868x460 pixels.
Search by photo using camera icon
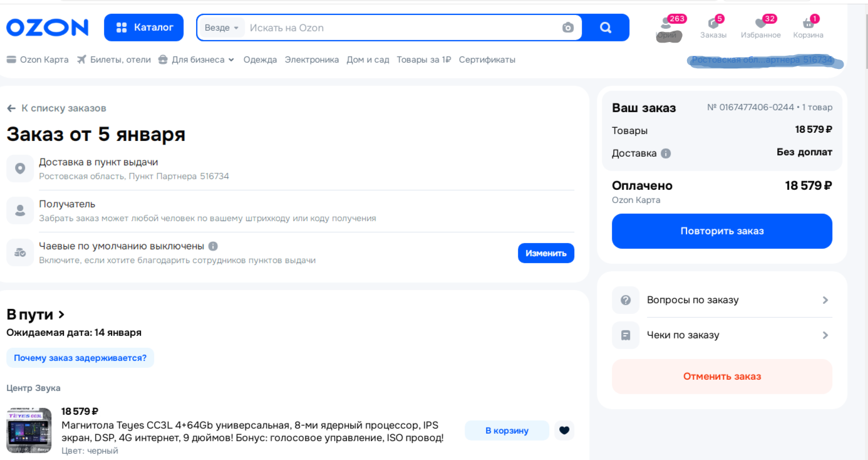(568, 28)
